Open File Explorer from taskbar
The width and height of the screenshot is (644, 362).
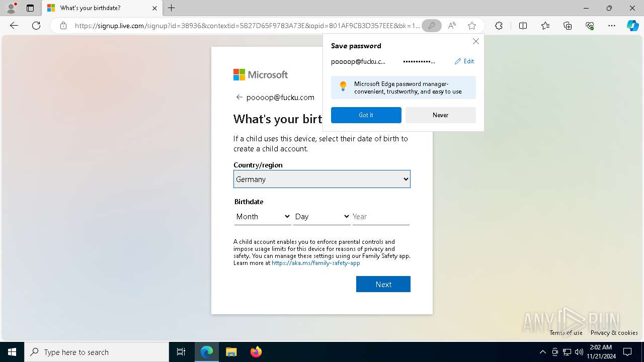(231, 352)
